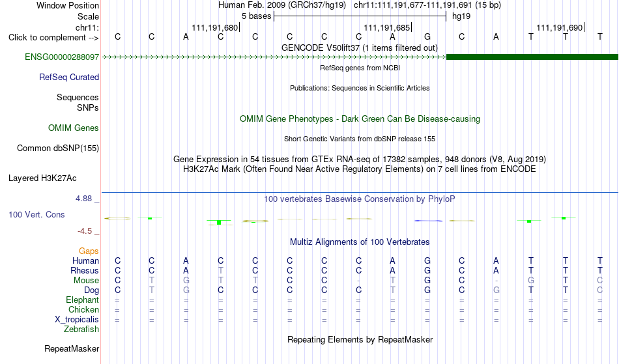This screenshot has height=364, width=619.
Task: Click the 111,191,690 ruler position
Action: [560, 27]
